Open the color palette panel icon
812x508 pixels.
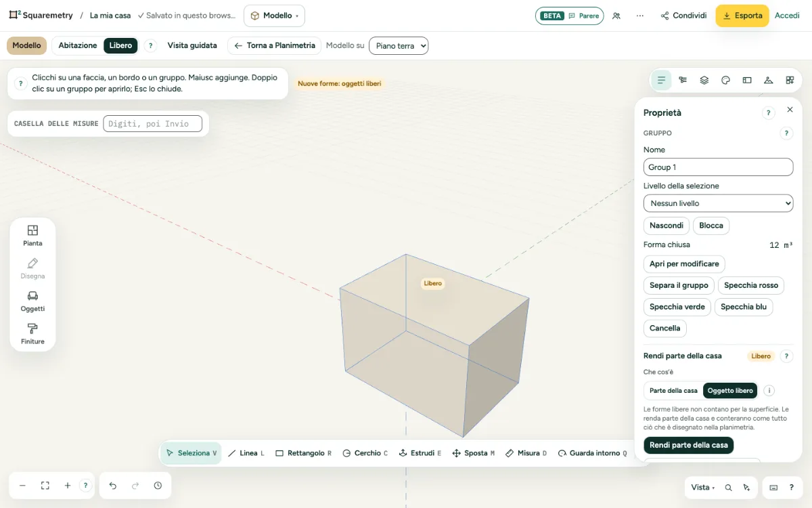pos(725,80)
